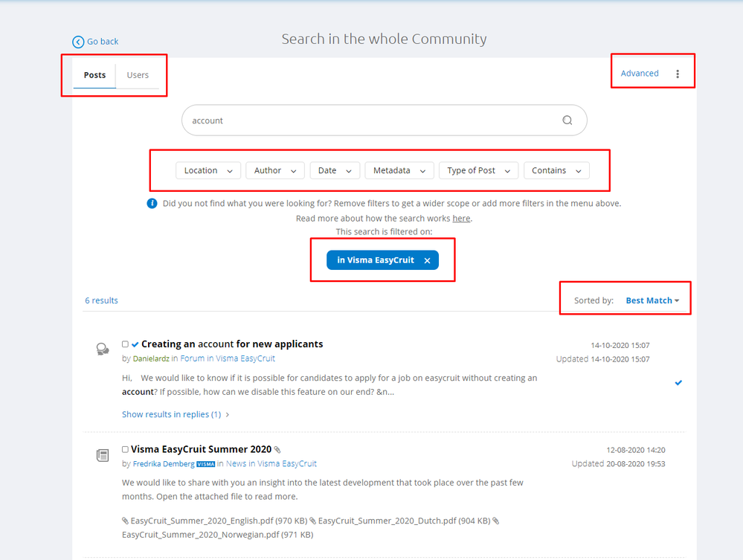
Task: Click the Search in the whole Community heading
Action: 384,39
